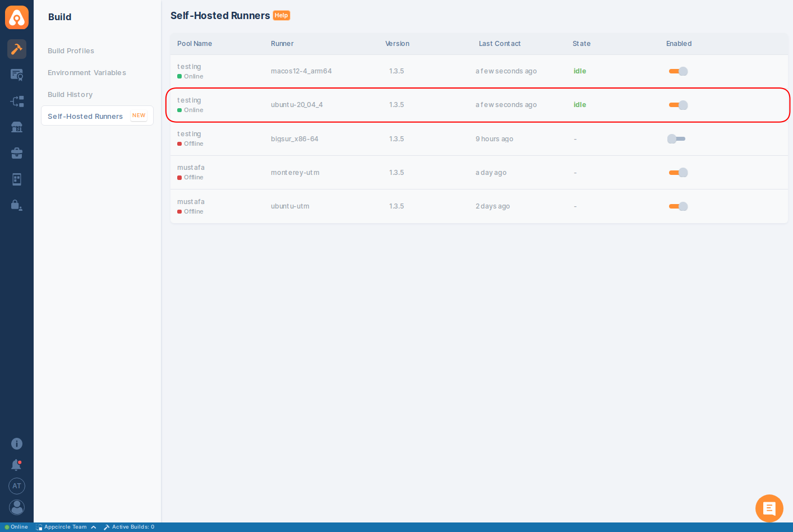Click the Pool Name column header
This screenshot has height=532, width=793.
195,44
